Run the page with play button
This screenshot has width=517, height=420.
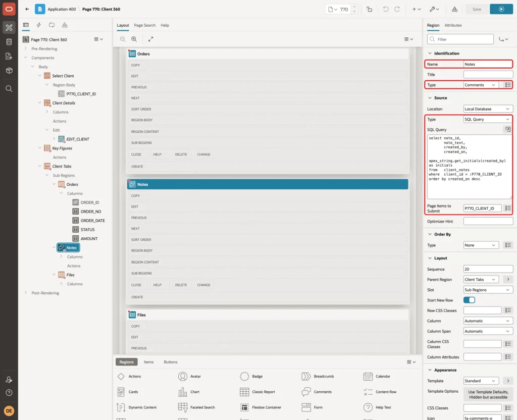[501, 9]
